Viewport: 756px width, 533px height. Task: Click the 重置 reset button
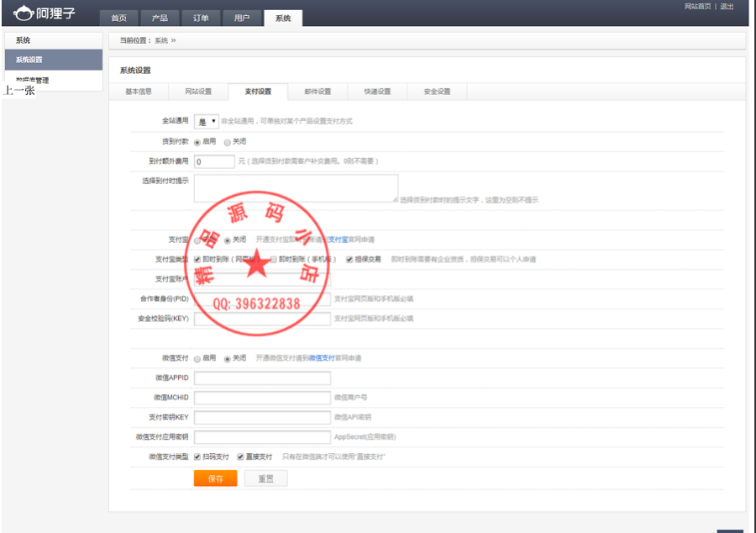[x=265, y=478]
